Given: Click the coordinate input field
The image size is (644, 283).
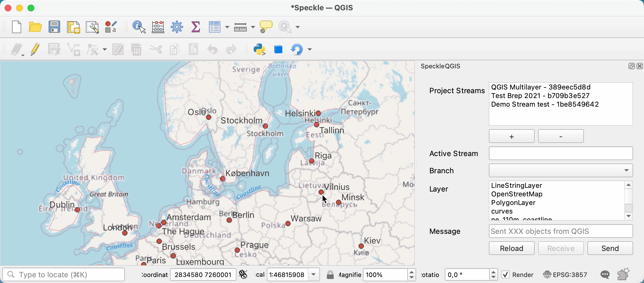Looking at the screenshot, I should click(x=203, y=275).
